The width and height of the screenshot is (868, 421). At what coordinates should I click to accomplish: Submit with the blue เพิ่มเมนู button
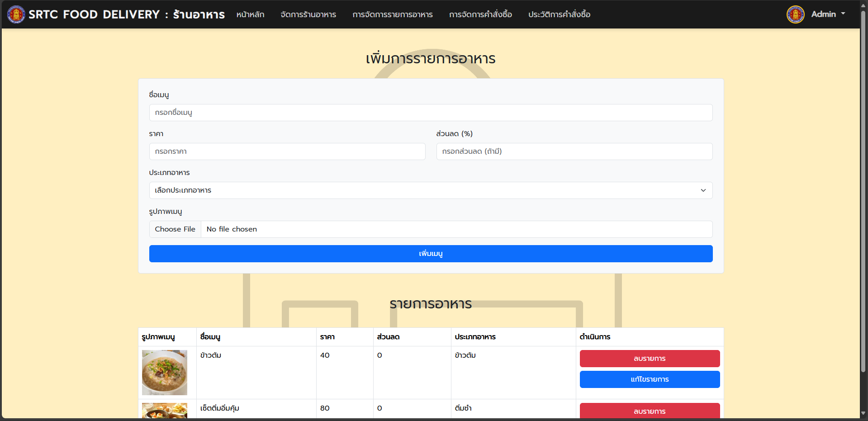point(431,254)
